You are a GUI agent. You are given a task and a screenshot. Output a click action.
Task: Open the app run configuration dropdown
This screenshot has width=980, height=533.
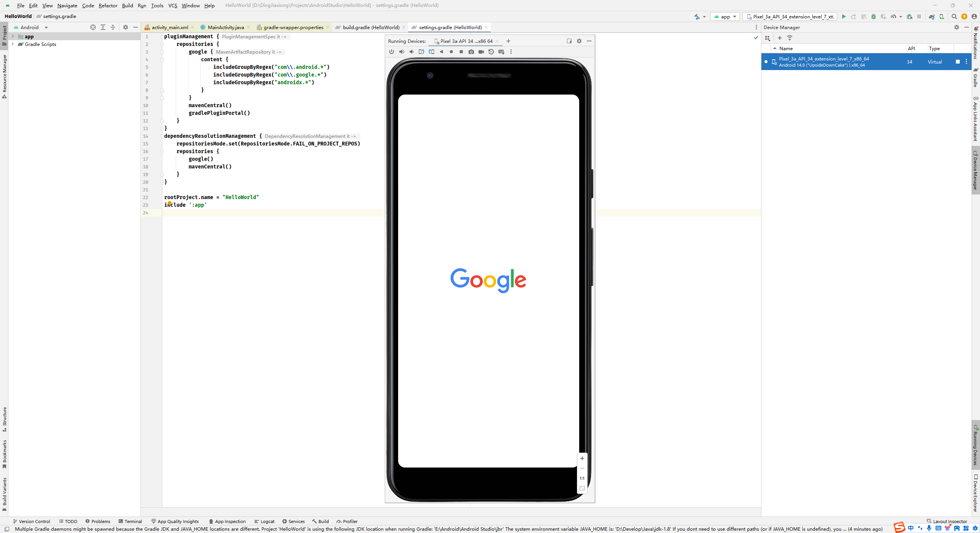(x=725, y=16)
